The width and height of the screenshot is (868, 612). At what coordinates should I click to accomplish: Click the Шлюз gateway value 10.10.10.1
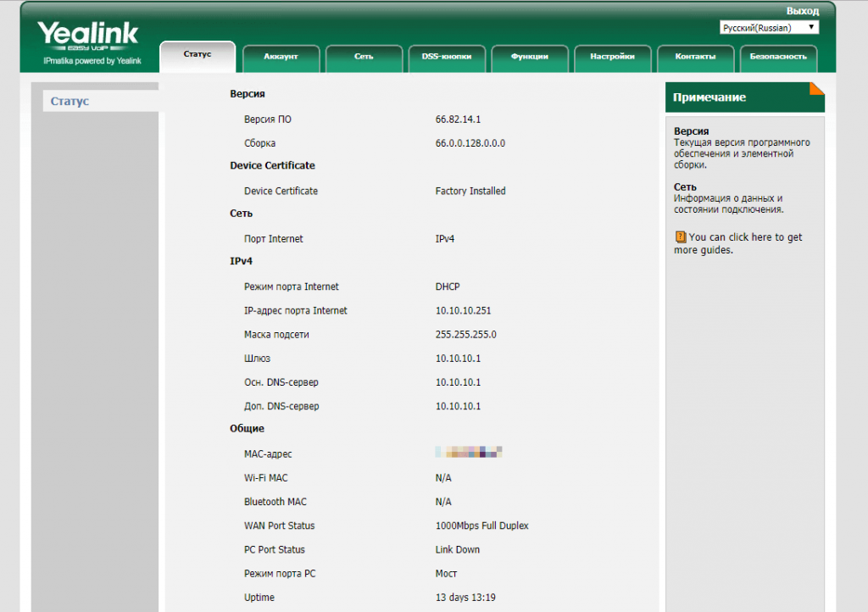(458, 359)
